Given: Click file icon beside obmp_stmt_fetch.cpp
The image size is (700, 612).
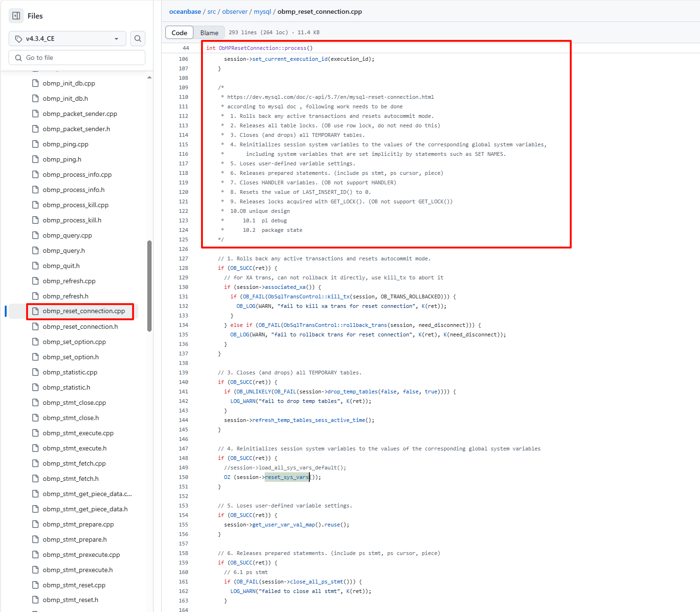Looking at the screenshot, I should [35, 463].
